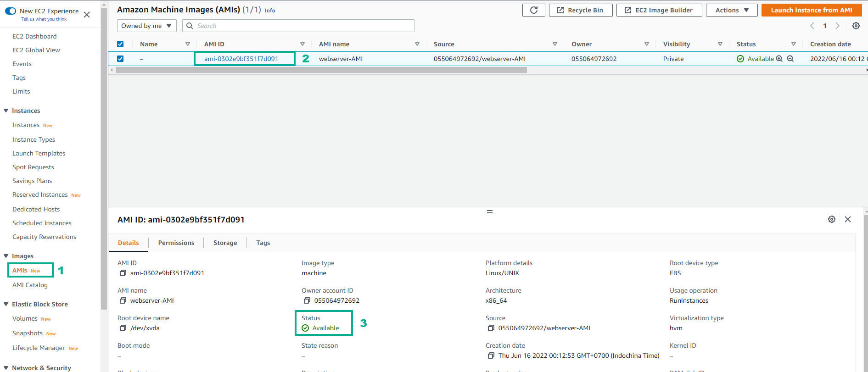The height and width of the screenshot is (372, 868).
Task: Toggle select-all checkbox in table header
Action: (x=120, y=44)
